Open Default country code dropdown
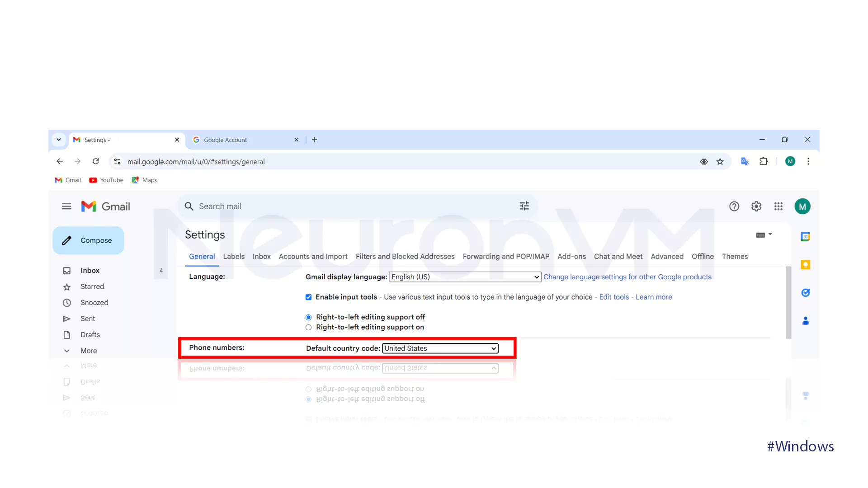This screenshot has width=868, height=488. pyautogui.click(x=440, y=348)
